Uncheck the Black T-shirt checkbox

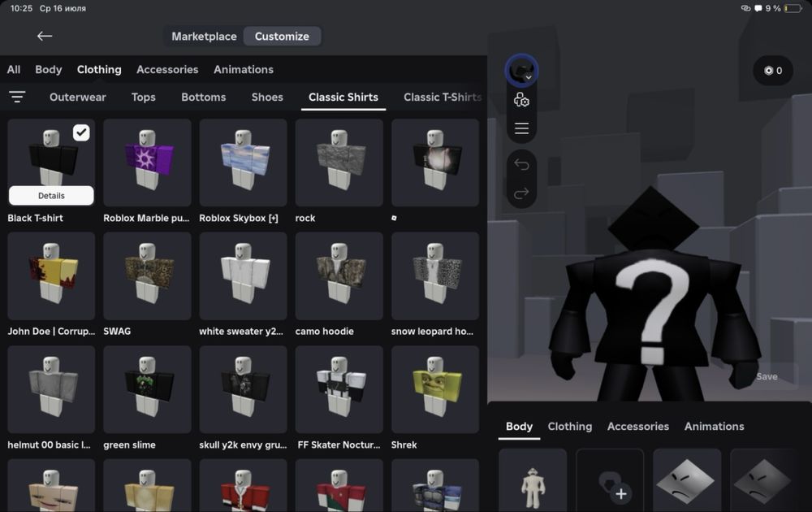(x=81, y=132)
